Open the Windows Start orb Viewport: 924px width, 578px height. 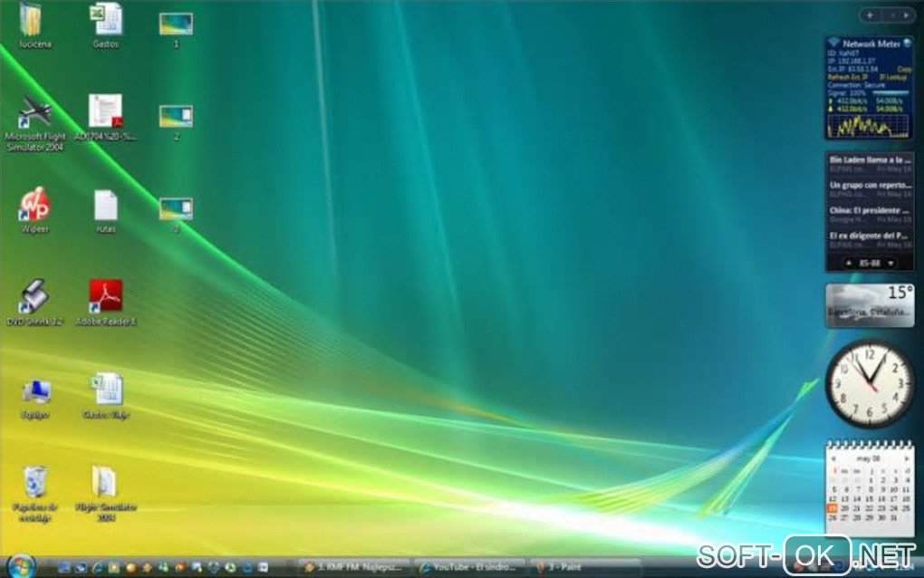pyautogui.click(x=22, y=566)
